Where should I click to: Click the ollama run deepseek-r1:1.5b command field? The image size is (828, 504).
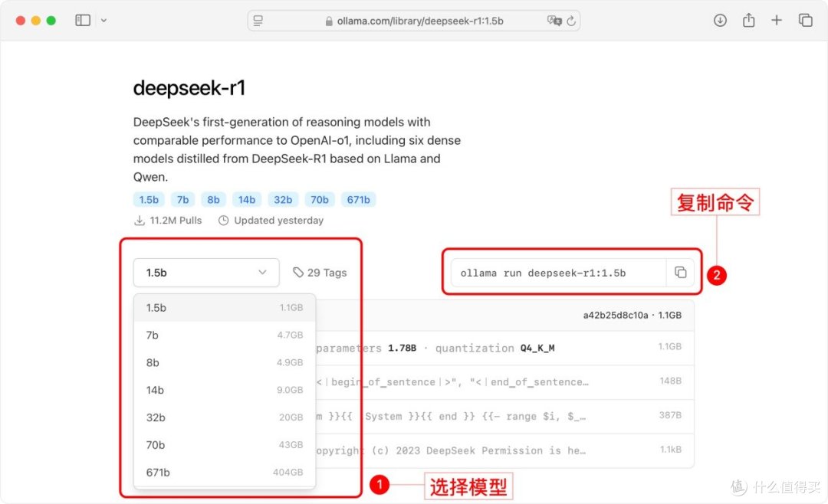pos(558,273)
